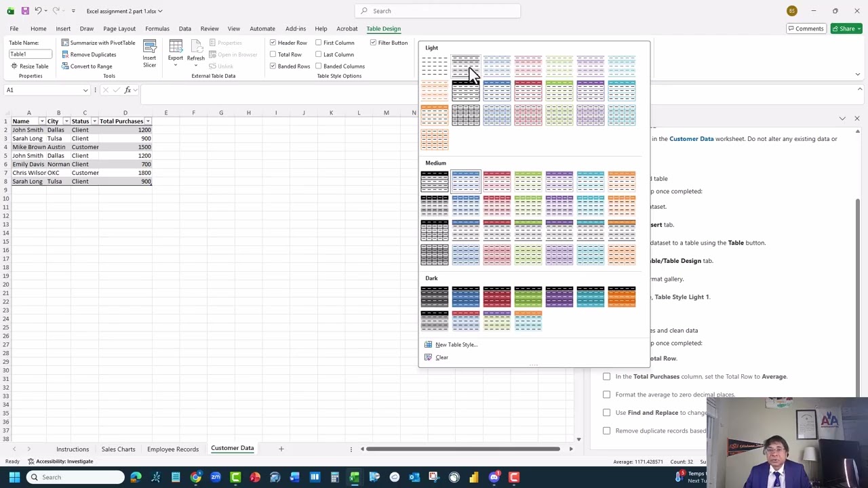Enable the Last Column checkbox
This screenshot has width=868, height=488.
pos(318,54)
